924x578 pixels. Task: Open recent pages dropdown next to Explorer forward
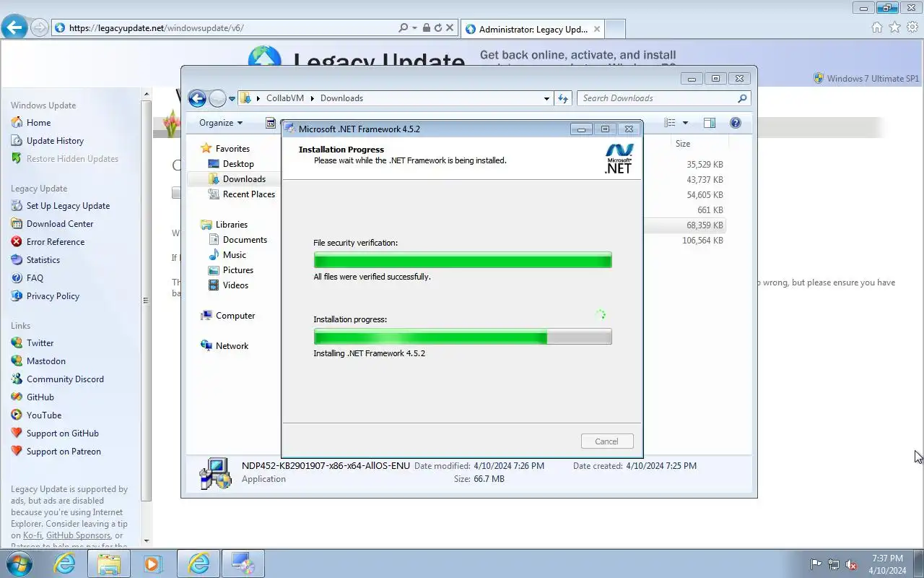[x=232, y=99]
